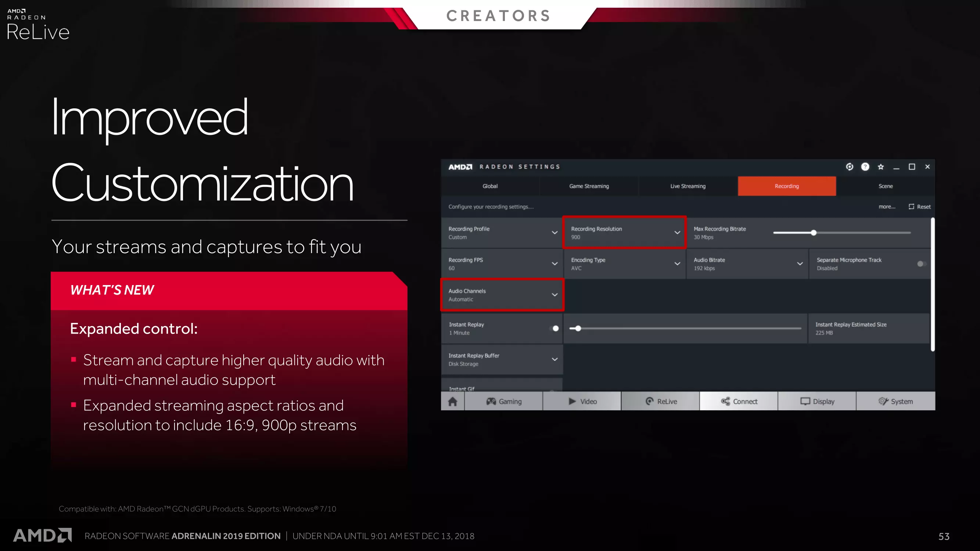This screenshot has height=551, width=980.
Task: Open the ReLive section
Action: pos(660,401)
